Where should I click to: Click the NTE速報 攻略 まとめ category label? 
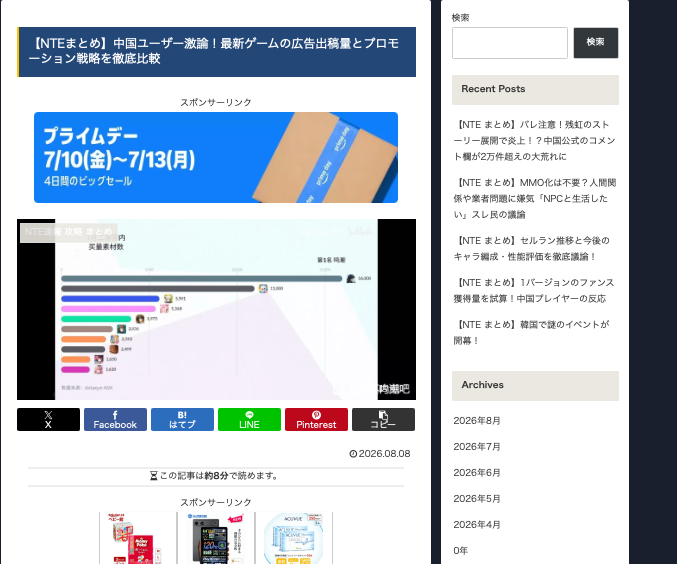click(x=69, y=232)
